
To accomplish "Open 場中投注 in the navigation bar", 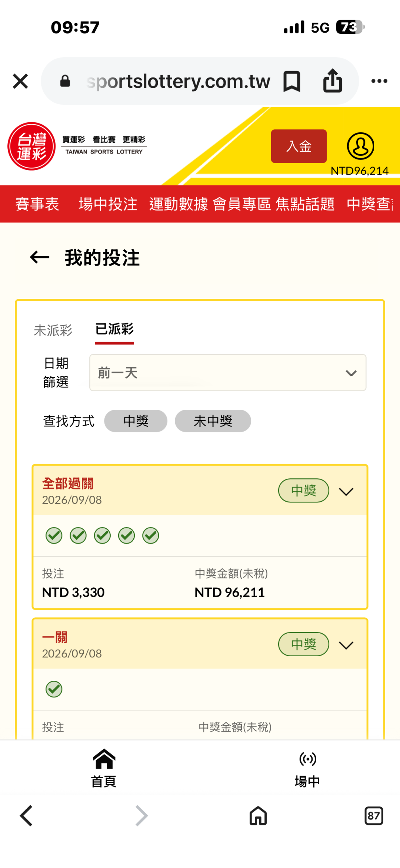I will coord(108,204).
